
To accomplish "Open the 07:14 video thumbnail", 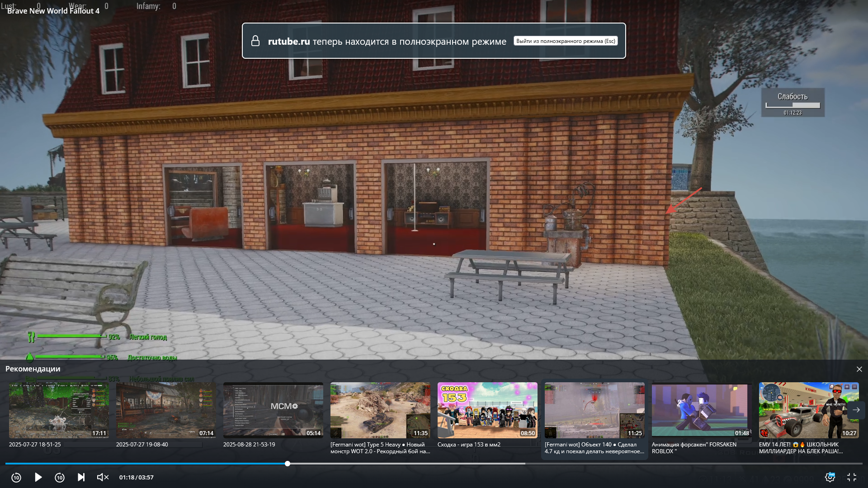I will pos(166,410).
